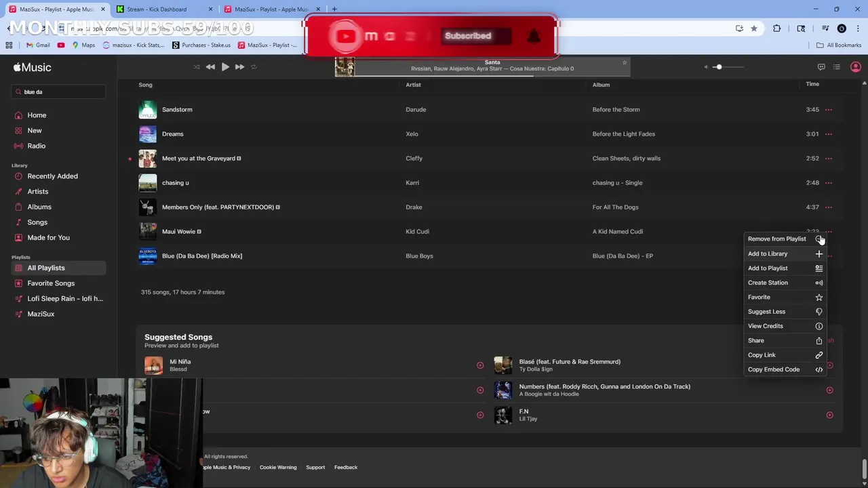Open artist Darude link

(416, 110)
